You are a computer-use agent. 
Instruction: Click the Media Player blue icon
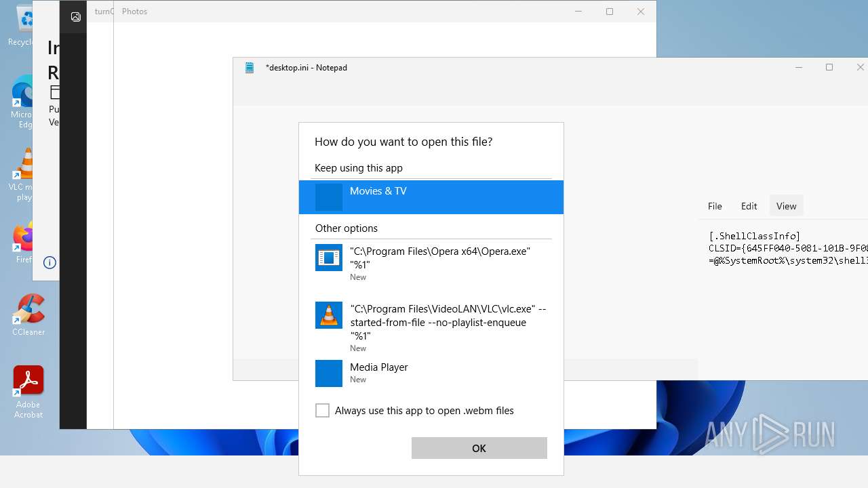(x=329, y=373)
